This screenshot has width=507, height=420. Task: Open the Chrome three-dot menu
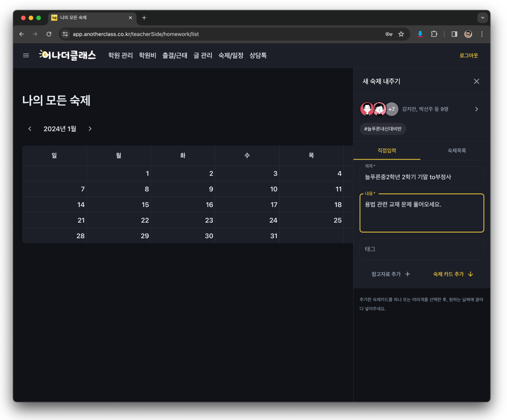tap(482, 34)
